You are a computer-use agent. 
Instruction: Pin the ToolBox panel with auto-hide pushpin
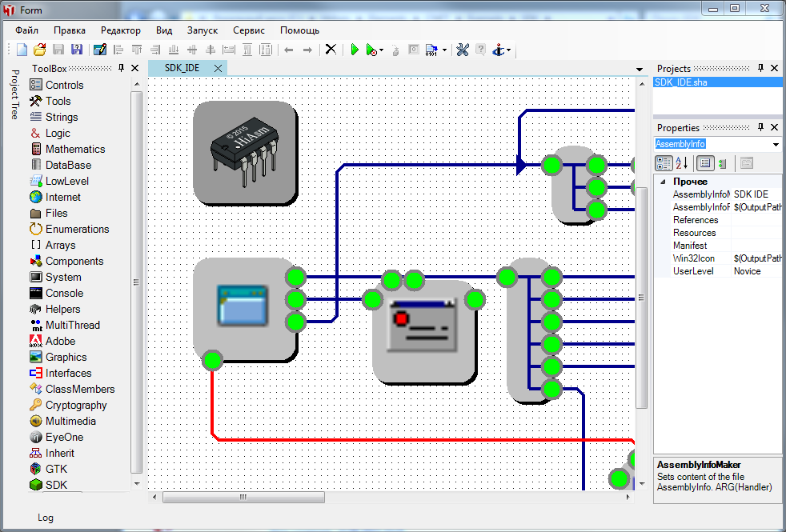click(122, 69)
